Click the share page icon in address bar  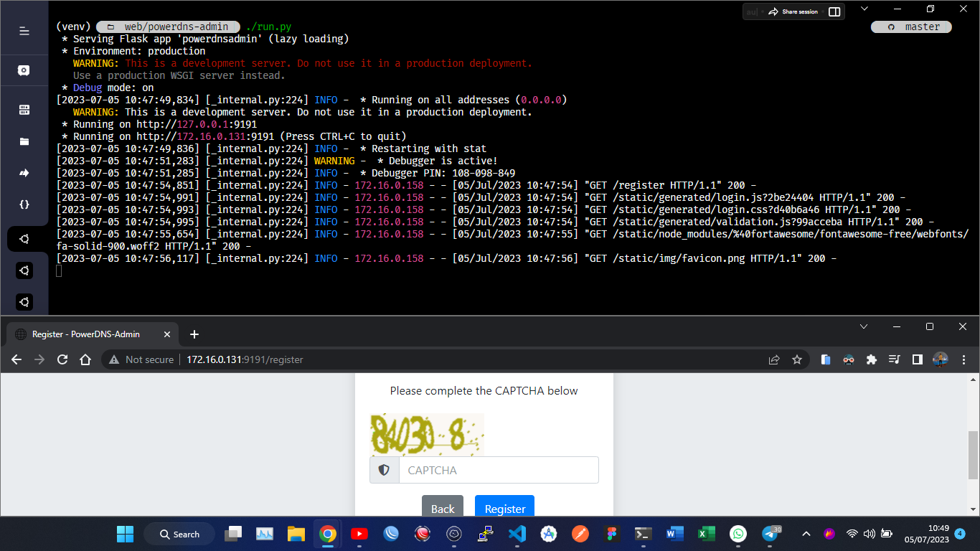point(773,359)
